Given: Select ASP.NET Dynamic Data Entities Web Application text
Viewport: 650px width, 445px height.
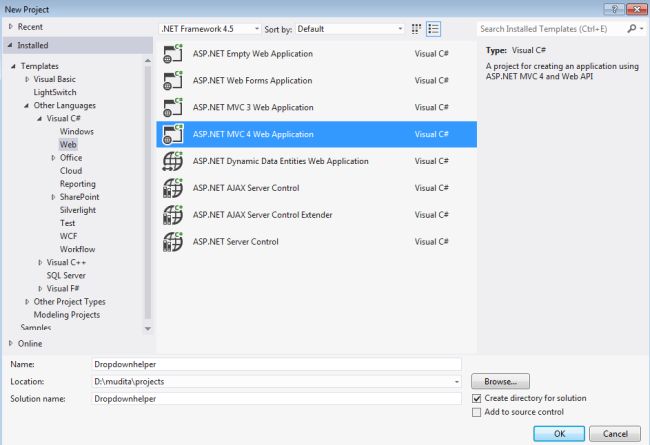Looking at the screenshot, I should pos(281,161).
